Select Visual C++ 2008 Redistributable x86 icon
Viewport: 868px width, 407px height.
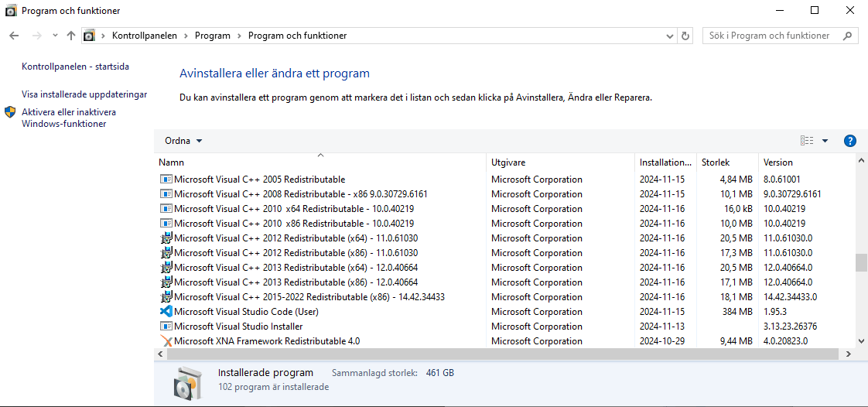pos(166,193)
